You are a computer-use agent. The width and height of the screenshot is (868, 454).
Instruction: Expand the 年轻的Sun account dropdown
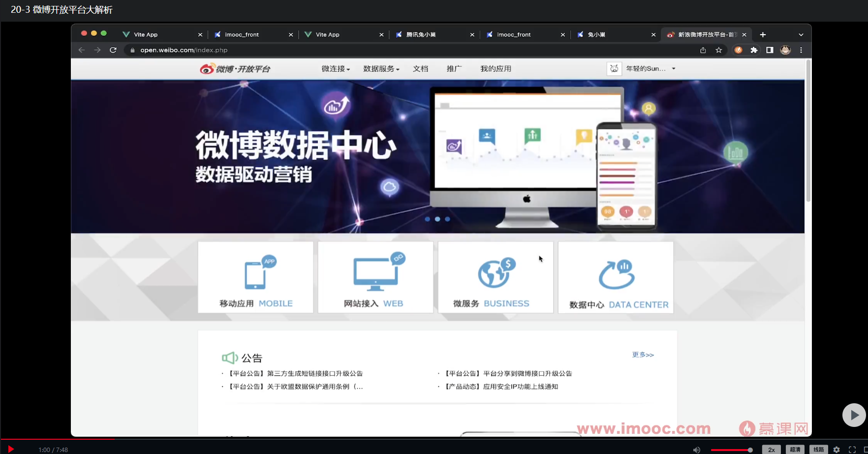650,68
